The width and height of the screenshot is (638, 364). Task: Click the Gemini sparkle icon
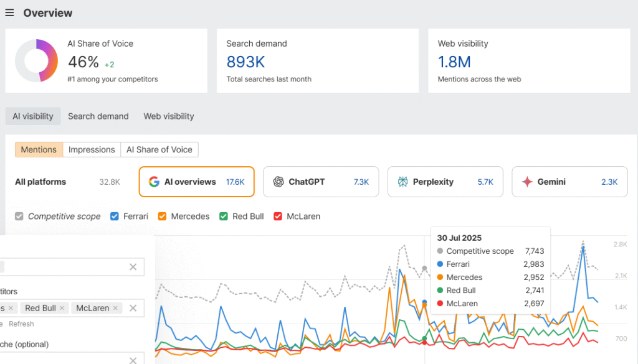[527, 182]
